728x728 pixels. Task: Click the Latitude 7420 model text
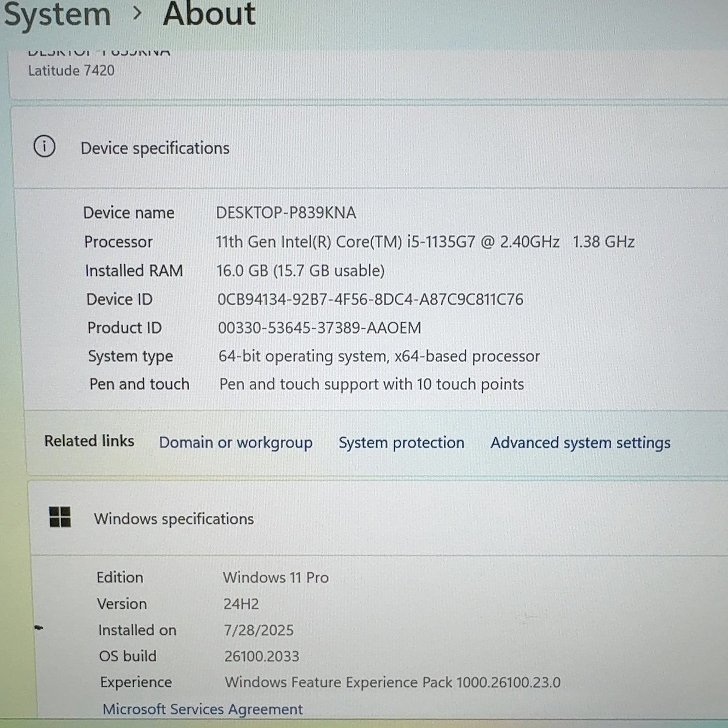71,70
